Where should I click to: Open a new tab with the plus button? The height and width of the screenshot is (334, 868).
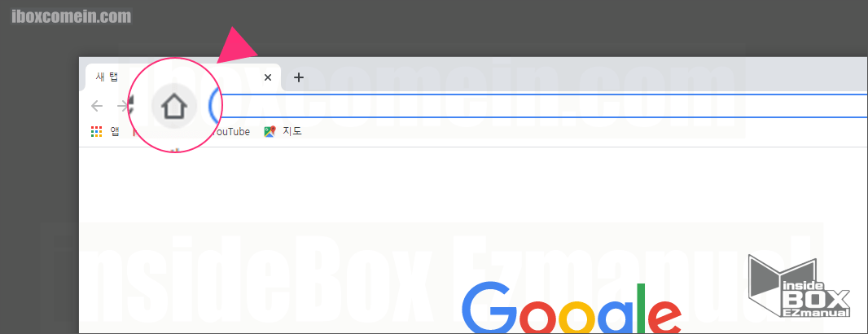tap(299, 77)
